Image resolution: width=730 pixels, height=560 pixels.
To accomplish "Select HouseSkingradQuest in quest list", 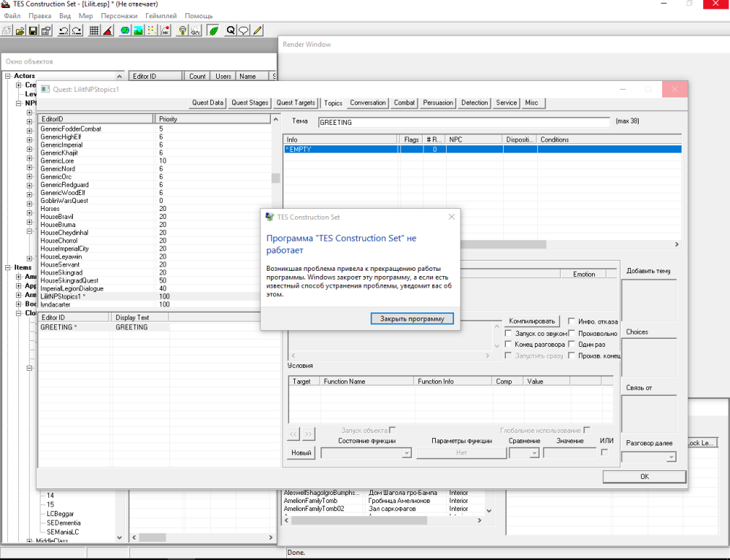I will pos(155,280).
